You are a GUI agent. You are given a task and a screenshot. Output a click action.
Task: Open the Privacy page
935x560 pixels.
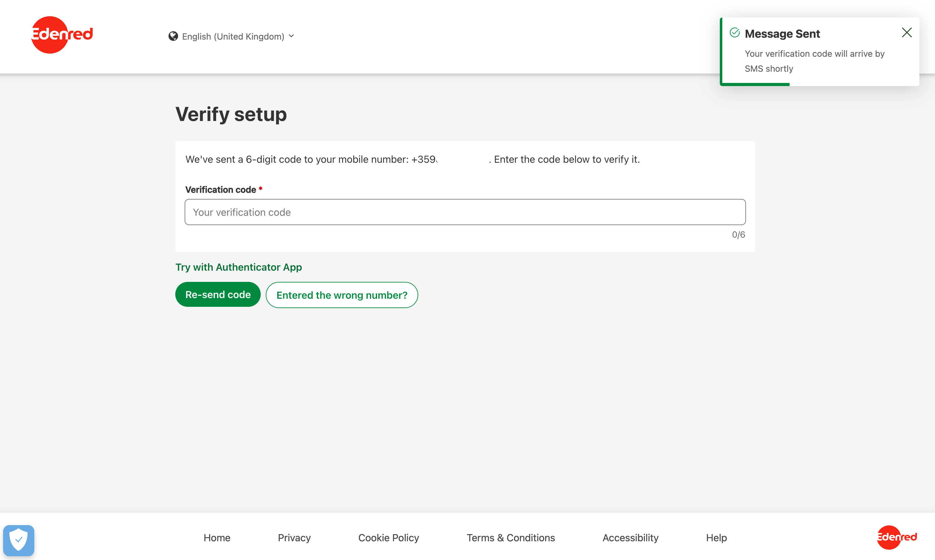pyautogui.click(x=294, y=538)
